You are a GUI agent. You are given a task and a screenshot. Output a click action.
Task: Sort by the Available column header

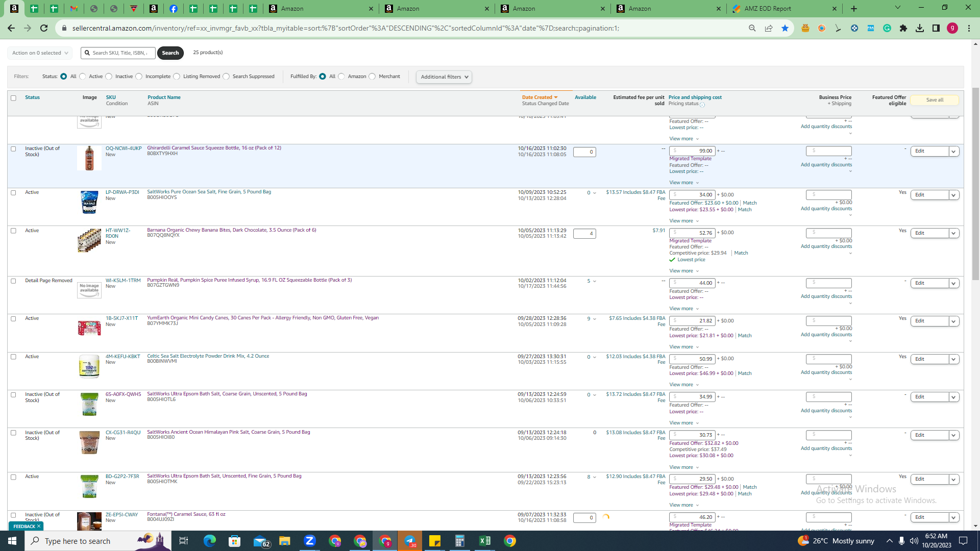pos(585,97)
